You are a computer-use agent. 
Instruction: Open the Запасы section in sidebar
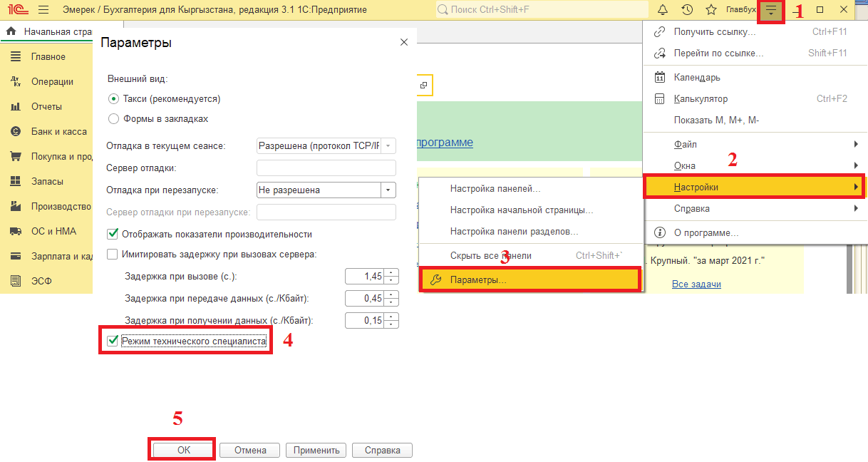pyautogui.click(x=47, y=182)
